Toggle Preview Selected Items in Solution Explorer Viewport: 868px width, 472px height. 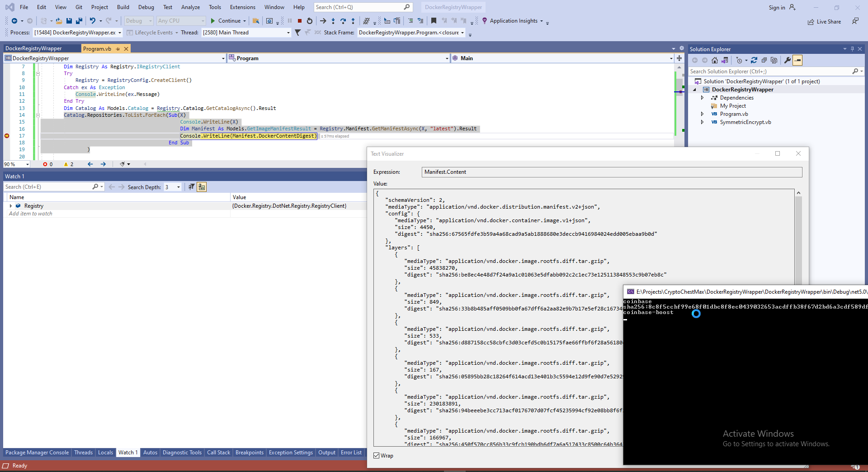pos(797,60)
